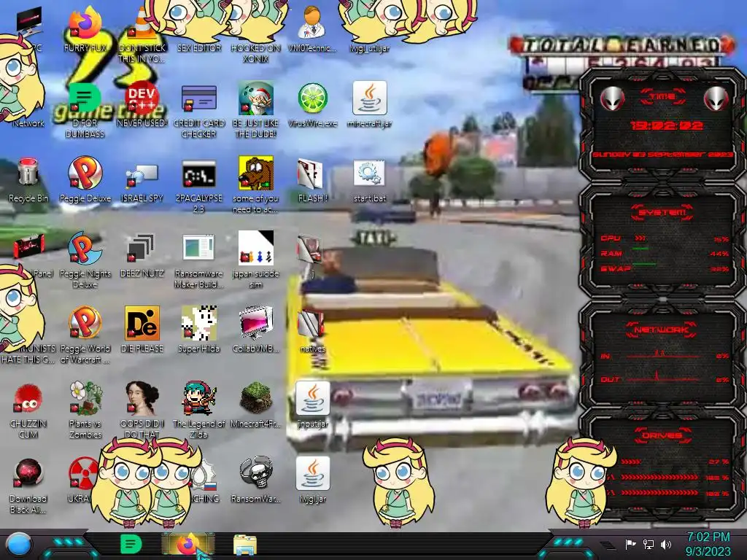Open the lwjgl.jar file
This screenshot has width=747, height=560.
click(312, 479)
